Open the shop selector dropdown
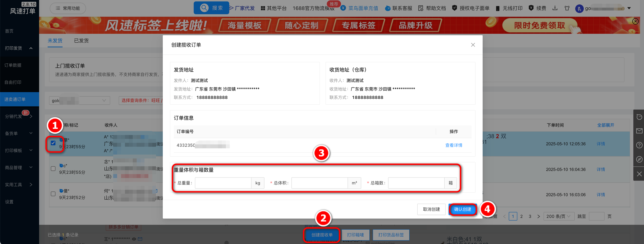644x244 pixels. [79, 100]
